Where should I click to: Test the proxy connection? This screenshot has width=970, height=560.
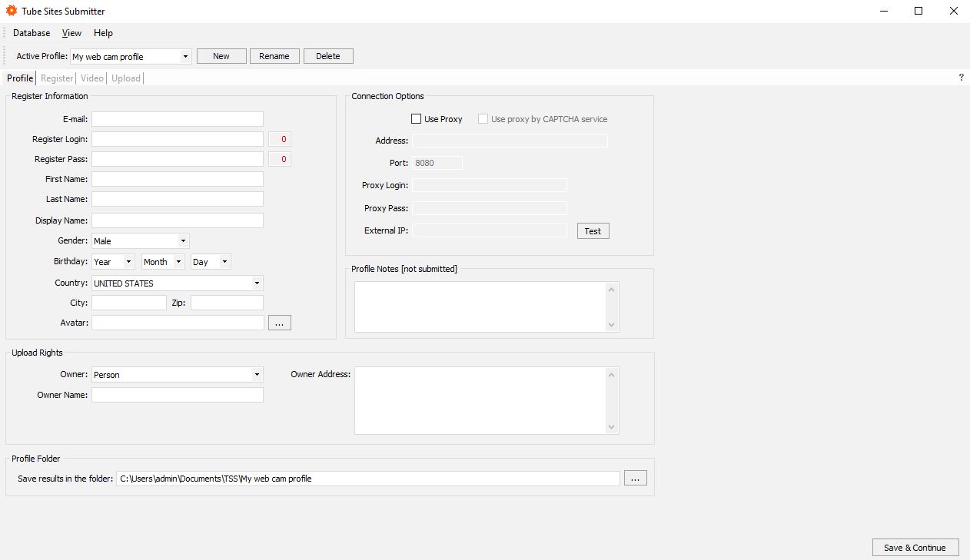click(x=593, y=231)
